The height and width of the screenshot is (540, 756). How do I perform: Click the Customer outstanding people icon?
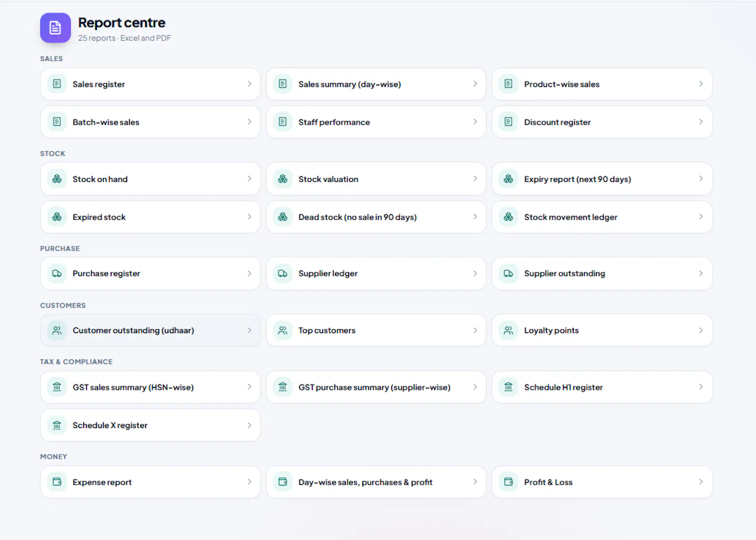coord(57,330)
